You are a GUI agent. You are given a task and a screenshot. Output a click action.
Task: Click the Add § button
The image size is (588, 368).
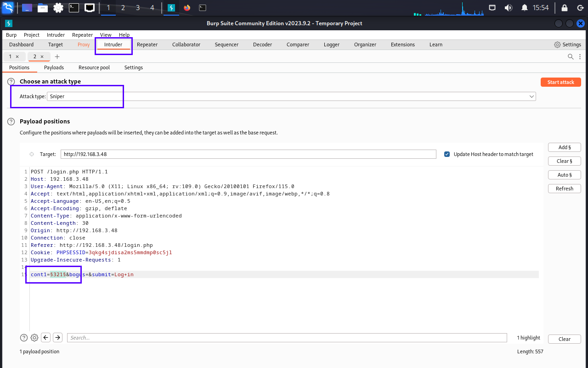[565, 147]
